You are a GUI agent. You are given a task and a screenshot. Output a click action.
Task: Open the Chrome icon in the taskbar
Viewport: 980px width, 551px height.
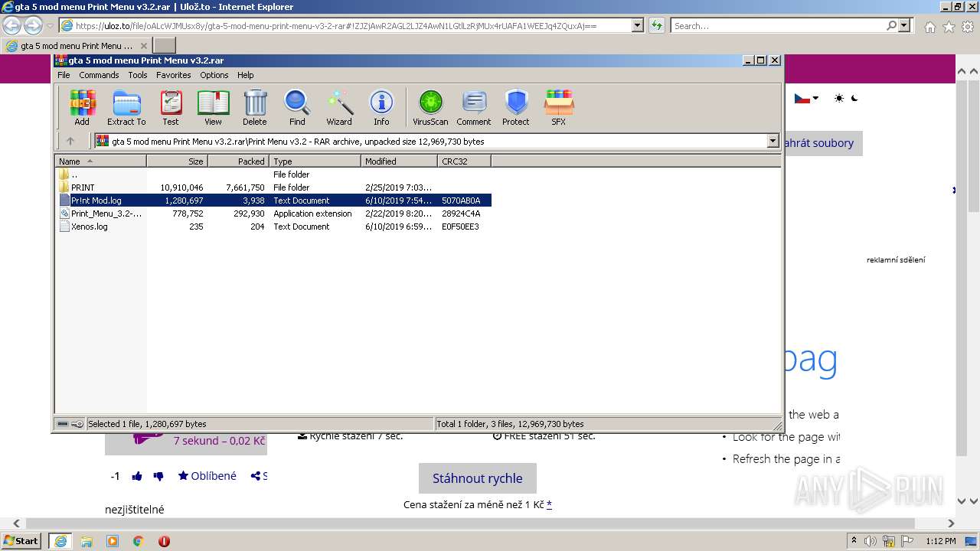[x=139, y=541]
